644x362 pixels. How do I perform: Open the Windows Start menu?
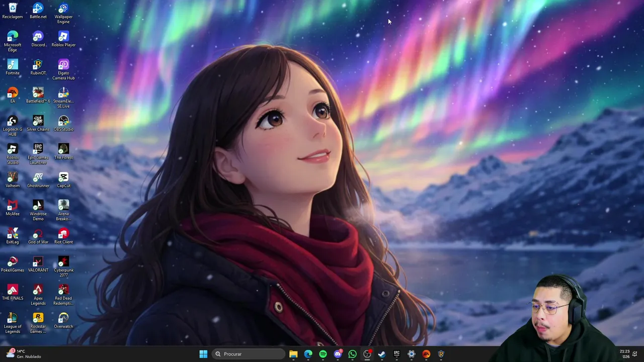coord(203,354)
